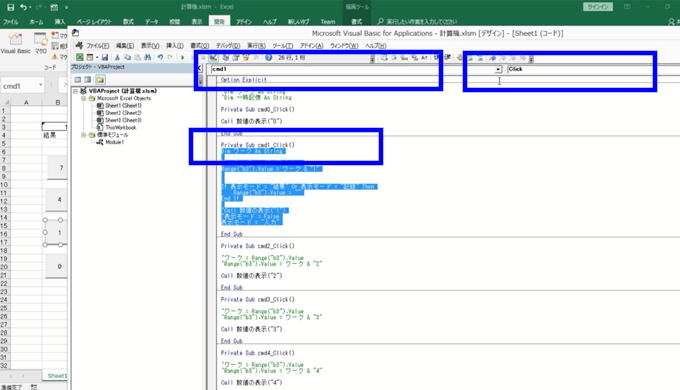Click the 4 button on Excel sheet
The image size is (680, 390).
[x=57, y=200]
